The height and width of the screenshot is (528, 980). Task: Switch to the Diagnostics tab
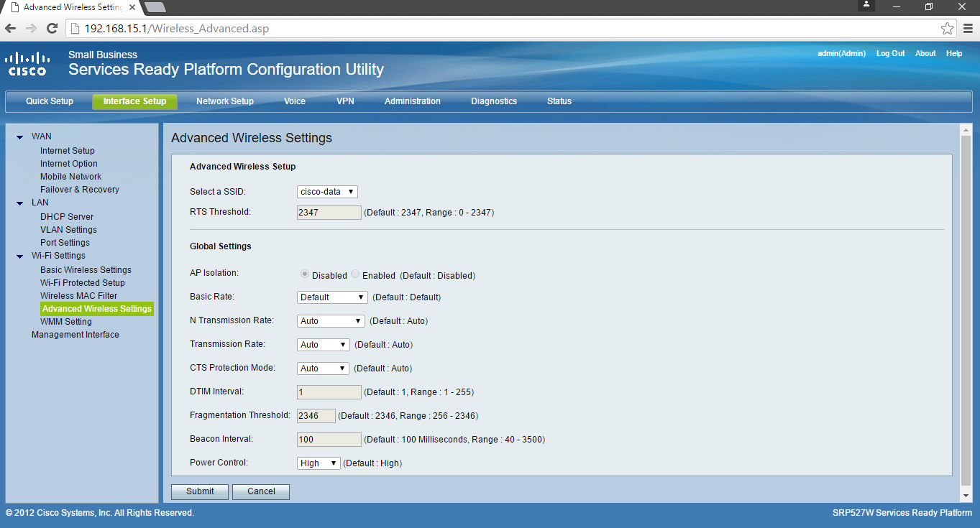click(494, 101)
